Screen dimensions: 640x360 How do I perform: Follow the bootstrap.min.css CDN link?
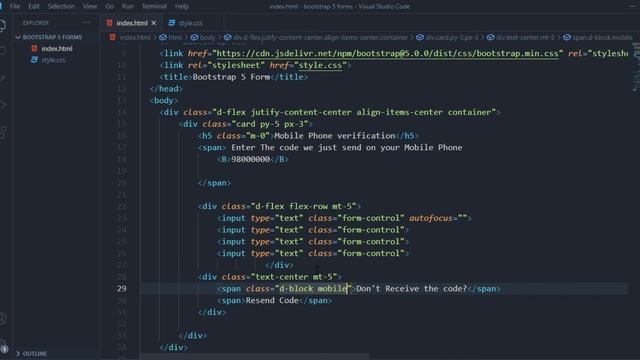pos(387,53)
